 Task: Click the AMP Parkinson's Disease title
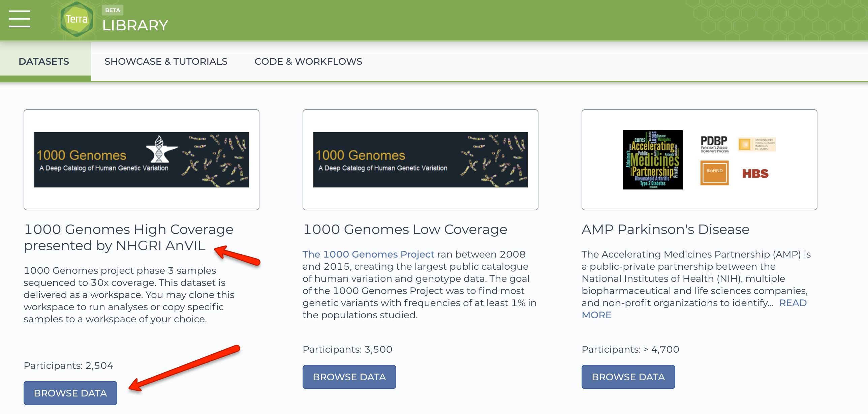[x=665, y=229]
